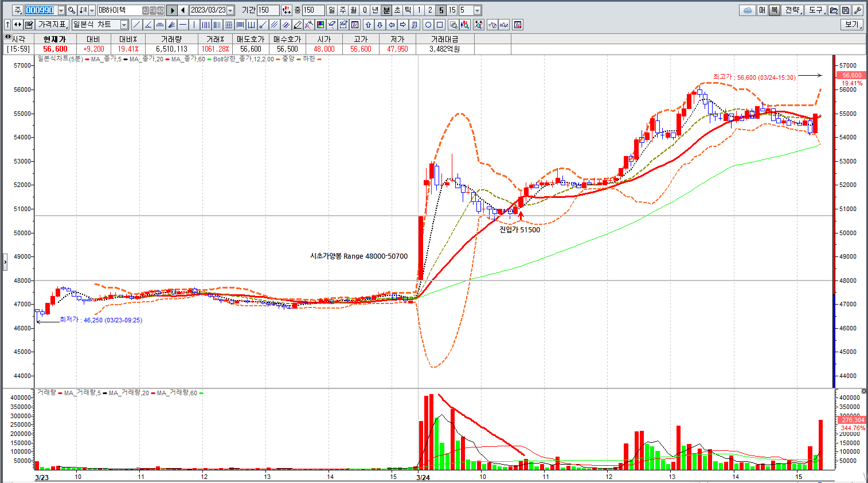Click the 거래량 value 6,510,113
The width and height of the screenshot is (868, 483).
(171, 49)
